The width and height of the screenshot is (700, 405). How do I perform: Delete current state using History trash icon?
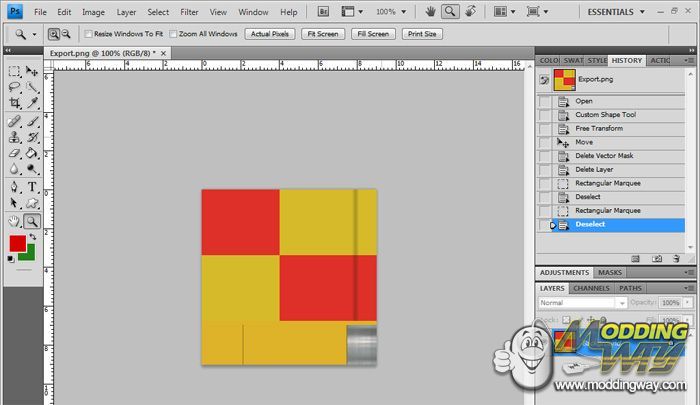[x=676, y=258]
